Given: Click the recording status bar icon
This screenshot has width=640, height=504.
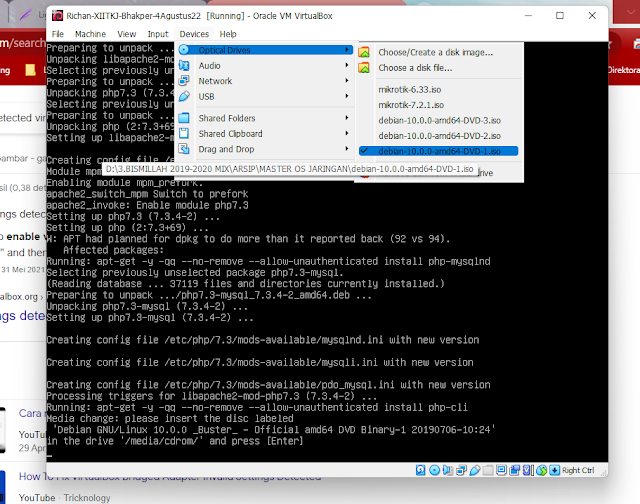Looking at the screenshot, I should coord(515,470).
